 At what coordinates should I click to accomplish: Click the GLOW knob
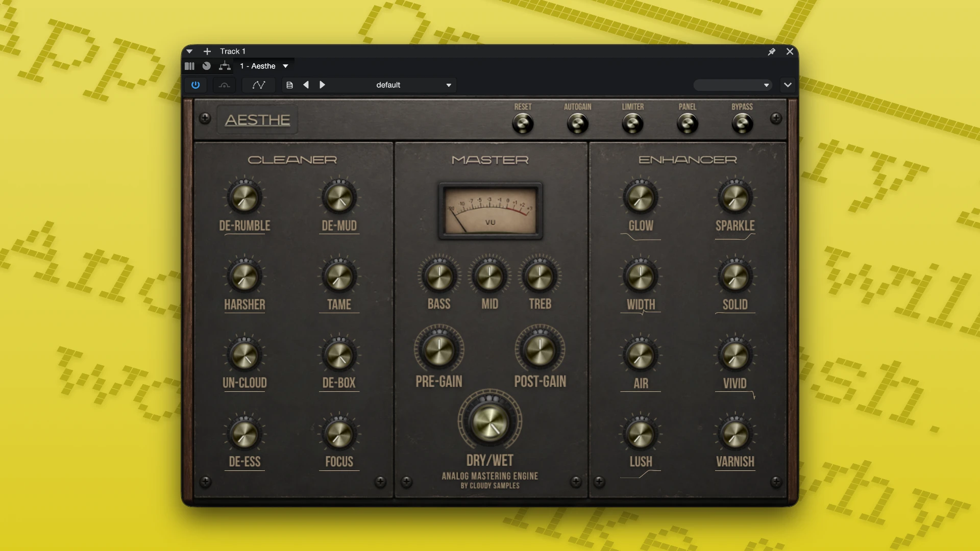coord(641,198)
